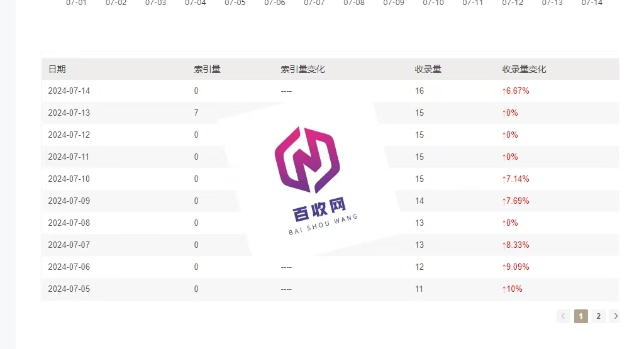The width and height of the screenshot is (644, 349).
Task: Click the ↑7.14% change value
Action: (516, 179)
